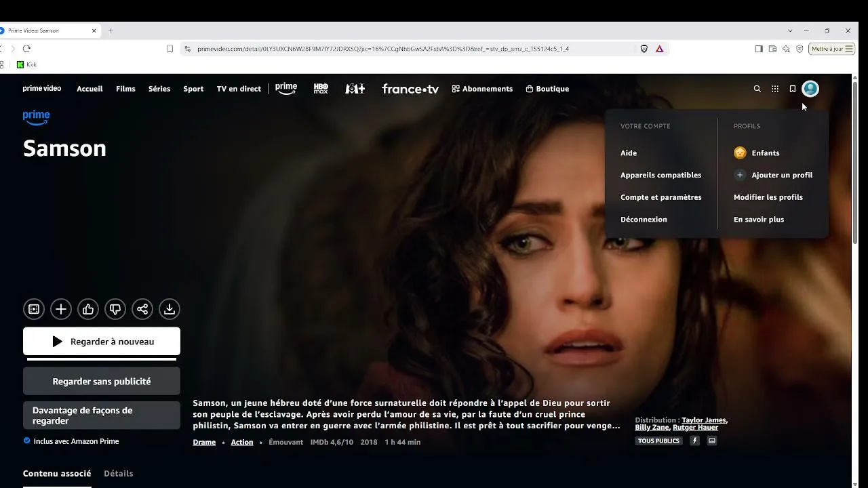Open Billy Zane cast link

(652, 428)
